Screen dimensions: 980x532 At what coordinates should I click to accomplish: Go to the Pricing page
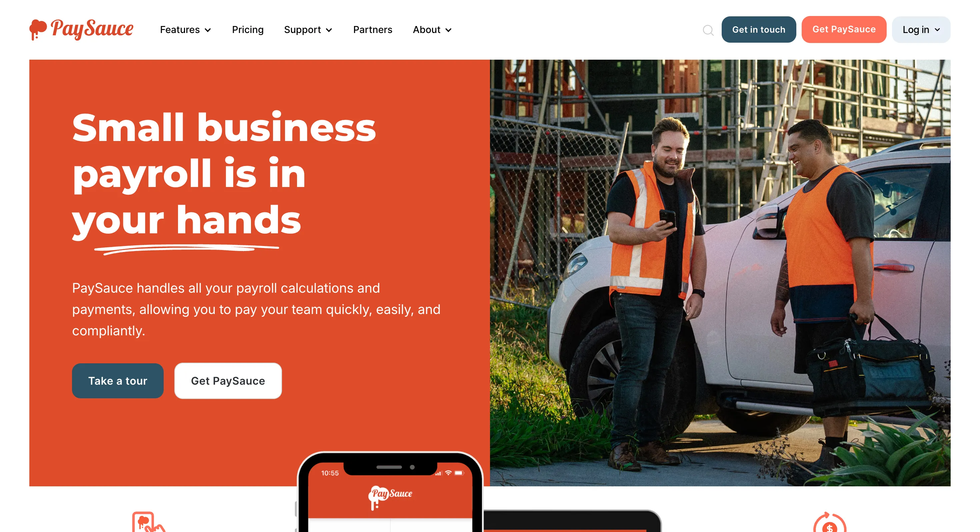[248, 30]
